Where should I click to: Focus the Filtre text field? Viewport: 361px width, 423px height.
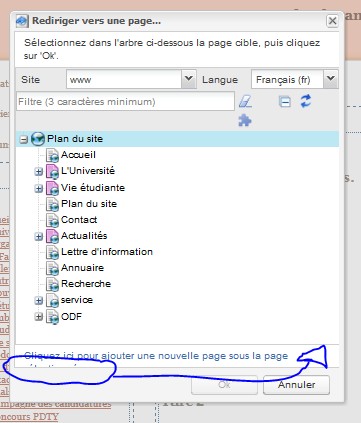pos(125,101)
